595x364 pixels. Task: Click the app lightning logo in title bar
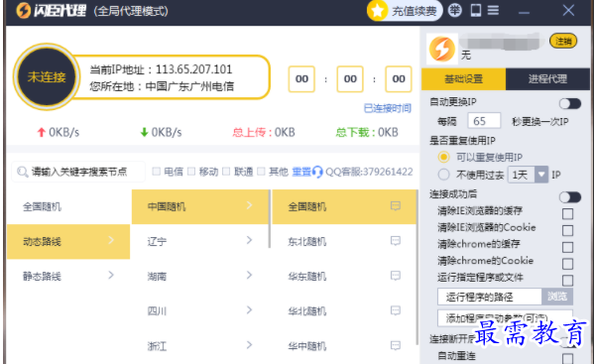(24, 10)
